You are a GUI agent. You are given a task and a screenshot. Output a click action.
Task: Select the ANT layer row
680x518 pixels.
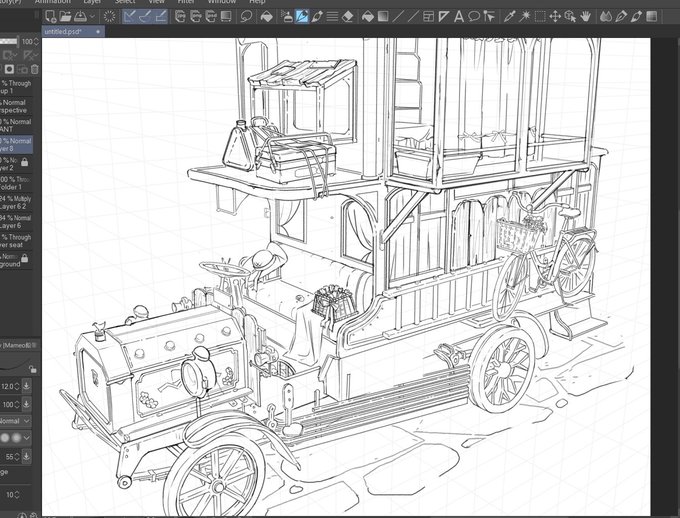[x=16, y=125]
